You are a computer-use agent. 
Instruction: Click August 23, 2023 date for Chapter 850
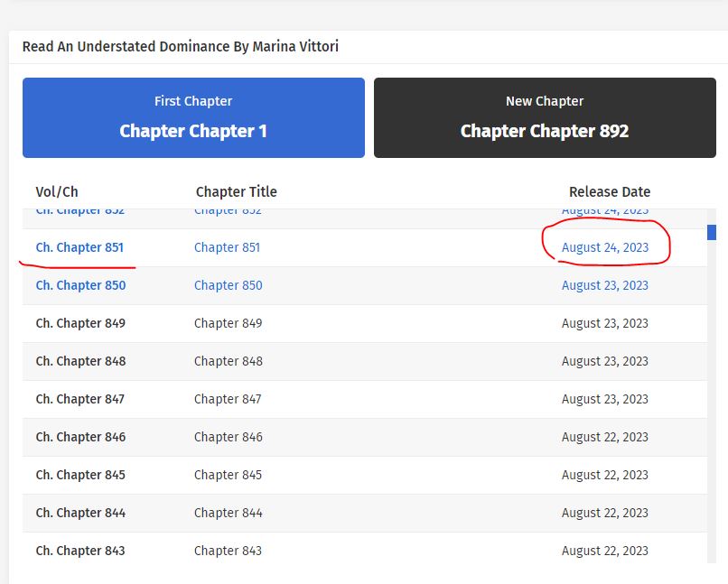point(604,285)
